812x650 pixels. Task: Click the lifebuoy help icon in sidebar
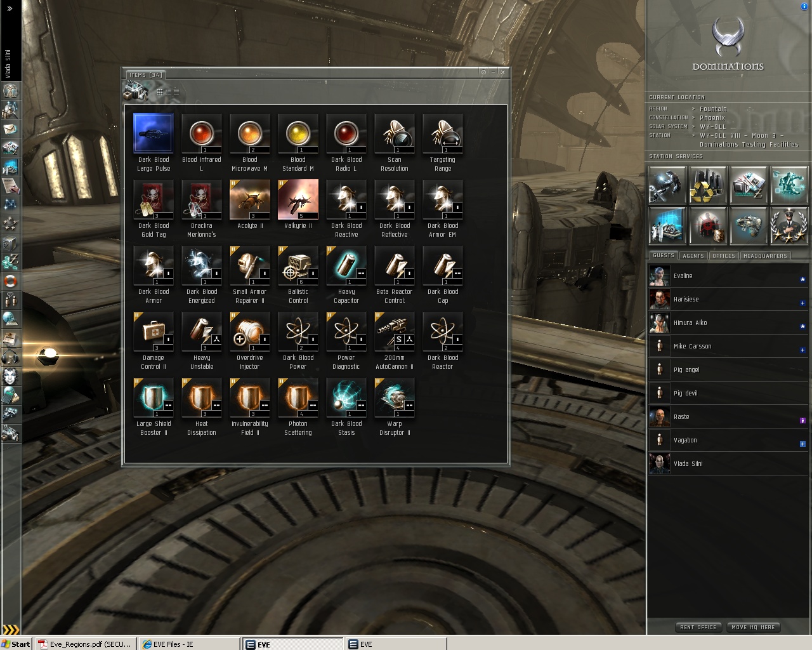click(11, 281)
